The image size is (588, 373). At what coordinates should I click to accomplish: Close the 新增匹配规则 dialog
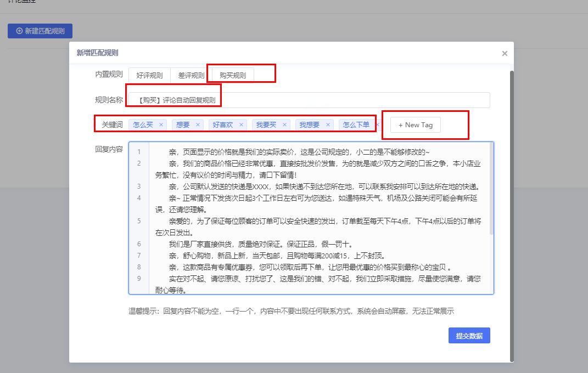504,53
